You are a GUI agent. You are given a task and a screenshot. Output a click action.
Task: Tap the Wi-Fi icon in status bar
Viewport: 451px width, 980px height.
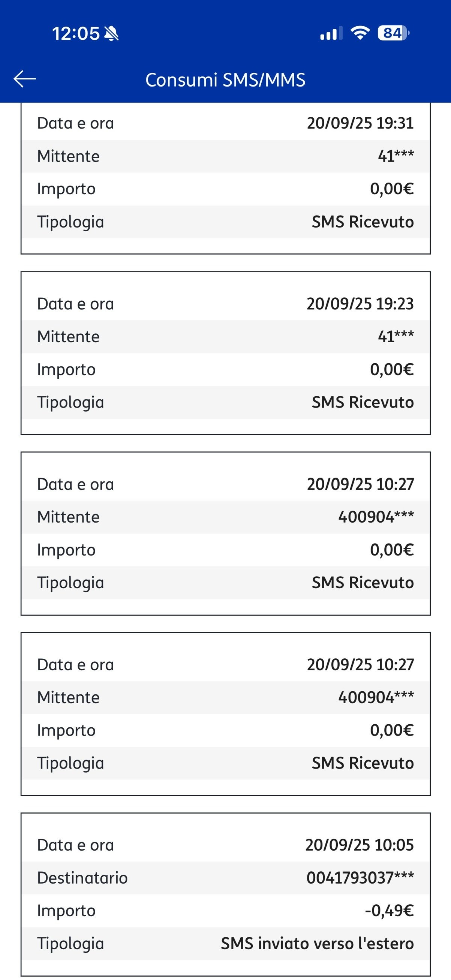(360, 33)
